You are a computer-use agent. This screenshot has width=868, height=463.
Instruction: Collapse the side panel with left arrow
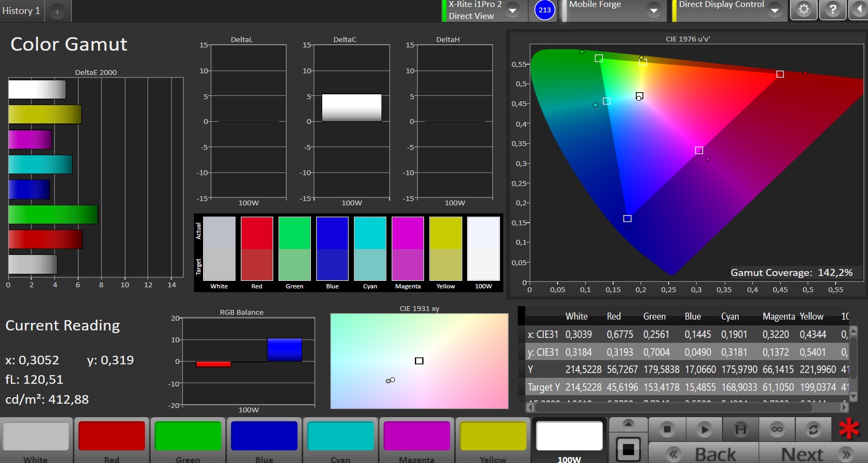(x=859, y=10)
